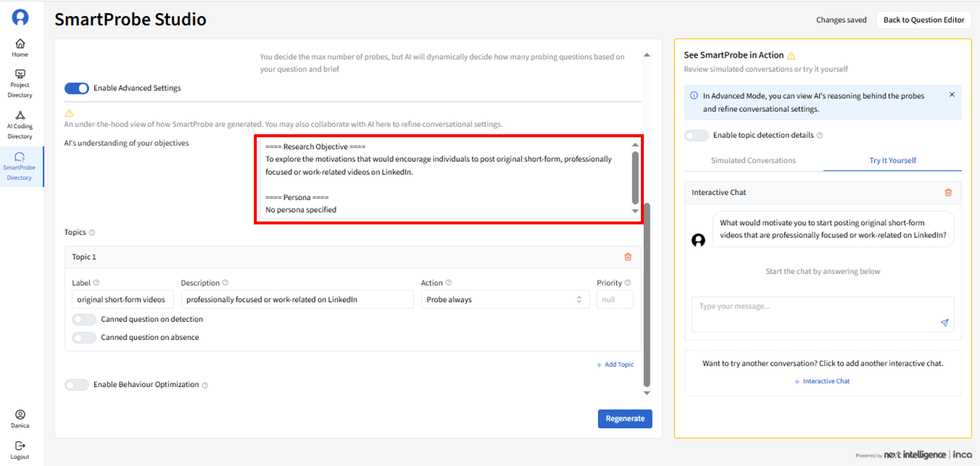
Task: Send message using paper plane icon
Action: tap(944, 322)
